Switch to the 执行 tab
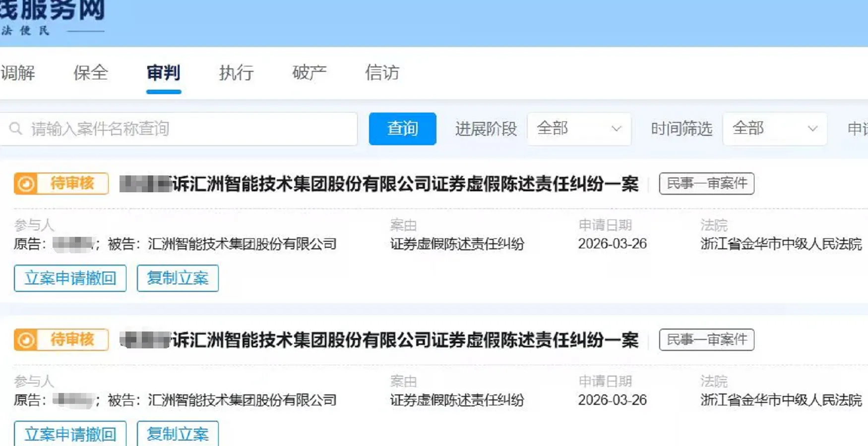868x446 pixels. tap(236, 73)
